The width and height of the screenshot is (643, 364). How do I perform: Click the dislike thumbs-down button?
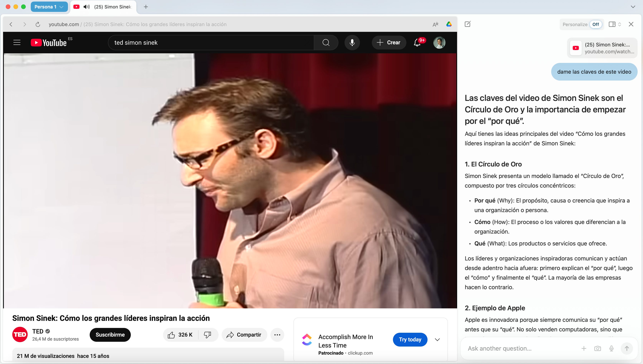(x=207, y=335)
